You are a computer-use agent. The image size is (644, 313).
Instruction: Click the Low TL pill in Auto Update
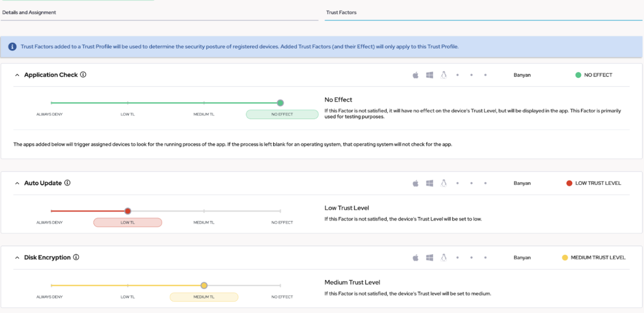(x=128, y=222)
